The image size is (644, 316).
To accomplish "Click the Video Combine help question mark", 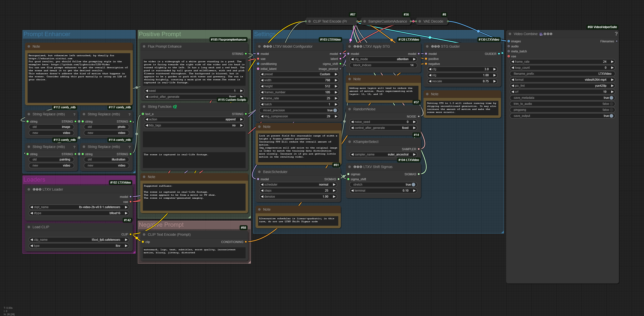I will pyautogui.click(x=616, y=34).
